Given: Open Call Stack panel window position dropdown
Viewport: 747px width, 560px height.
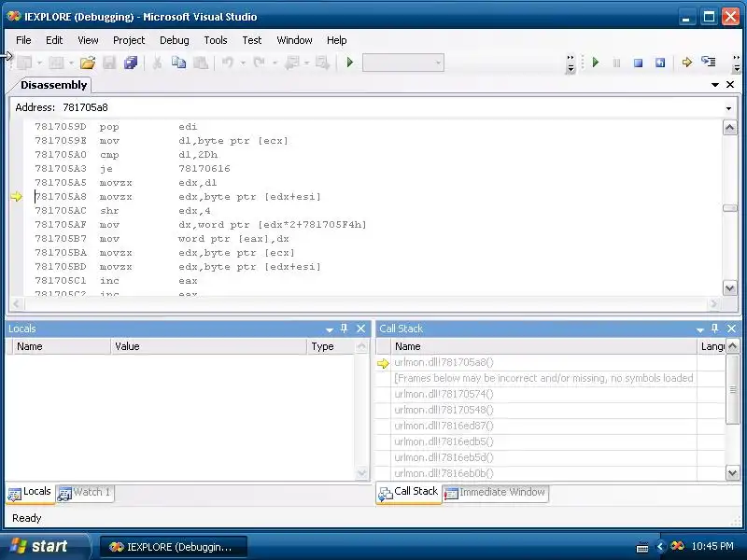Looking at the screenshot, I should coord(699,329).
